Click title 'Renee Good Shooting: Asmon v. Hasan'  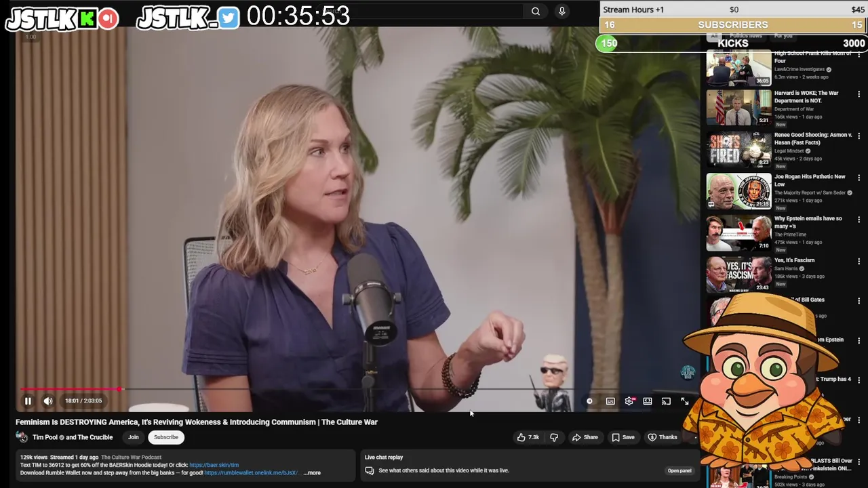813,139
